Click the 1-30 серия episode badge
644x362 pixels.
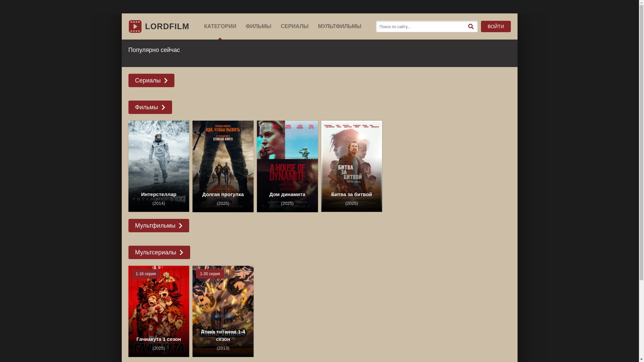210,274
